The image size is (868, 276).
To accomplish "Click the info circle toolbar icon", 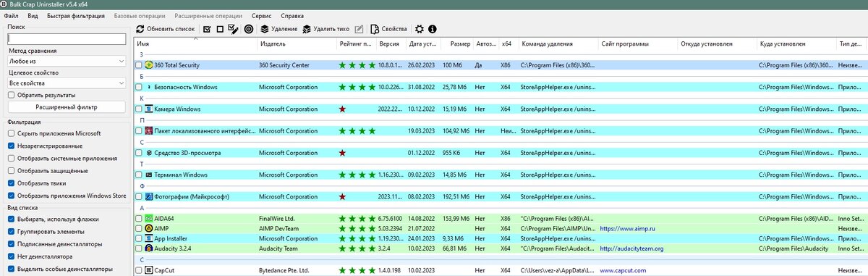I will tap(433, 29).
